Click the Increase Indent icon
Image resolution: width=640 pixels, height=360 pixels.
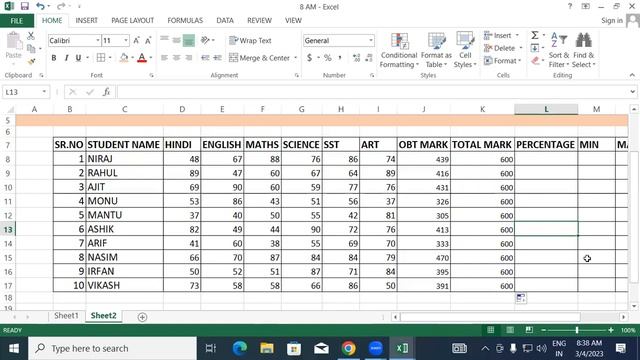point(218,58)
